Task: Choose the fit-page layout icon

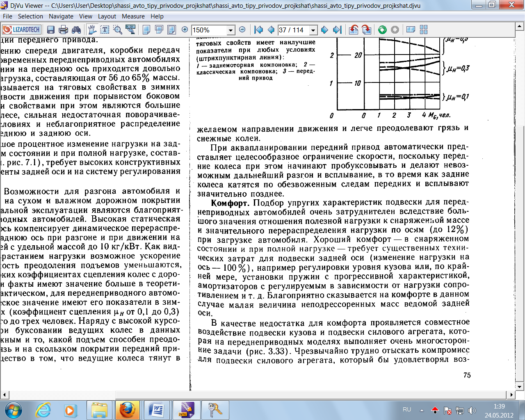Action: pos(171,30)
